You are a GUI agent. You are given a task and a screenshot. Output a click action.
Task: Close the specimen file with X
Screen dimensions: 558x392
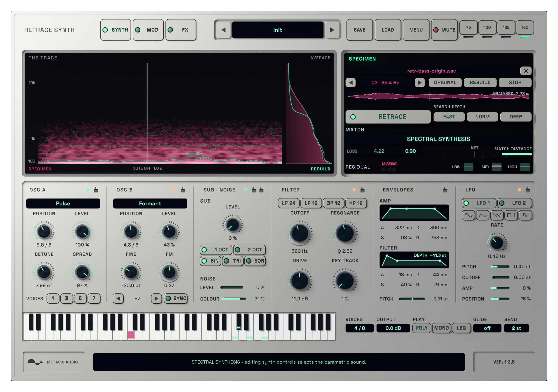(526, 71)
